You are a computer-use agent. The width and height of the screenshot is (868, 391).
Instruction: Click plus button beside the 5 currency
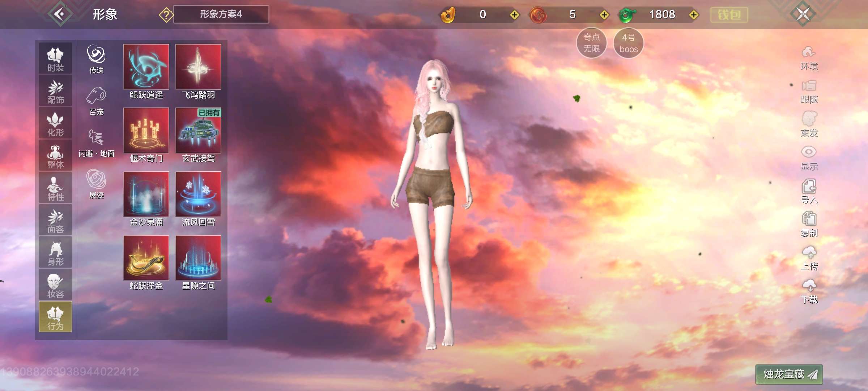click(x=604, y=15)
